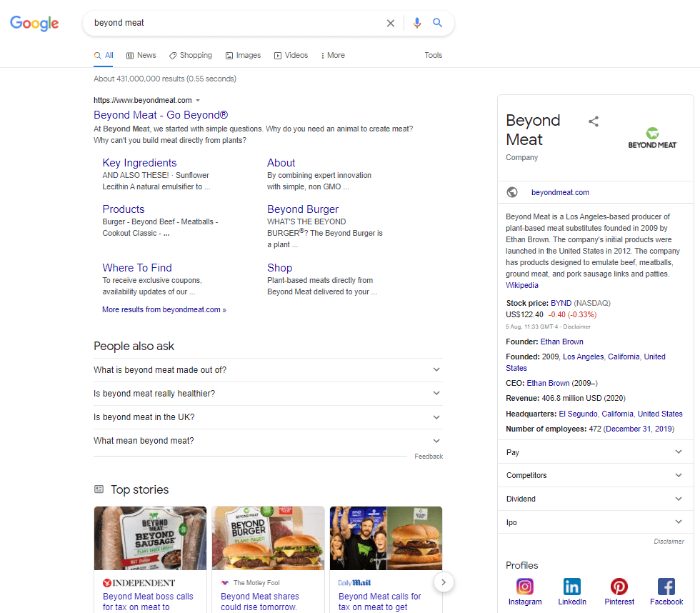Screen dimensions: 700x613
Task: Start a search with the magnifier icon
Action: pyautogui.click(x=438, y=22)
